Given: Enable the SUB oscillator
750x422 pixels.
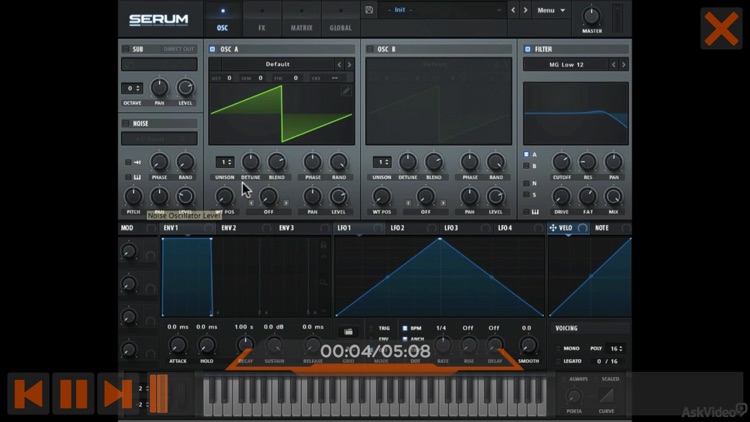Looking at the screenshot, I should pyautogui.click(x=126, y=49).
